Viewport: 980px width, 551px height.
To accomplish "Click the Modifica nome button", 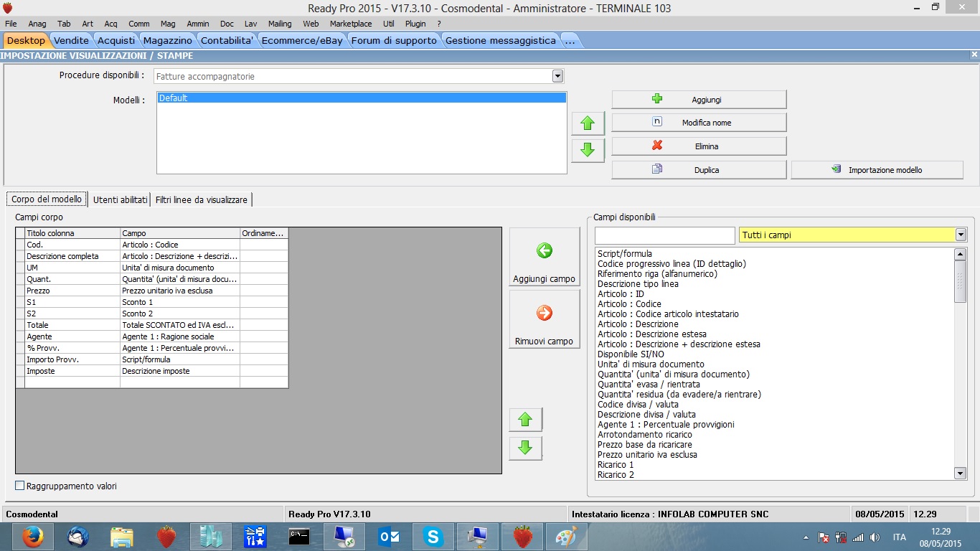I will point(699,123).
